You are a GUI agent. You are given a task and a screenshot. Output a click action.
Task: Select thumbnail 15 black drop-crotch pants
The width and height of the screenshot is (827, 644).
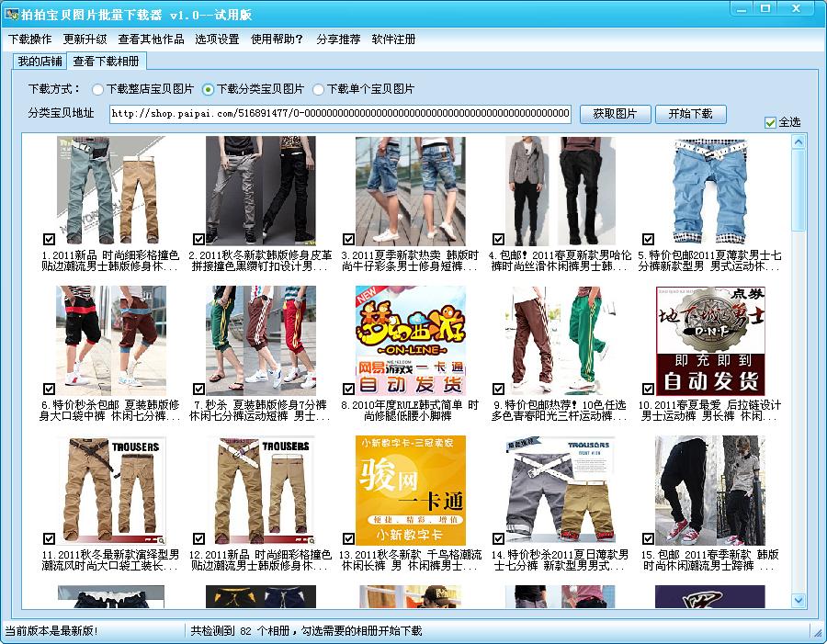point(710,491)
